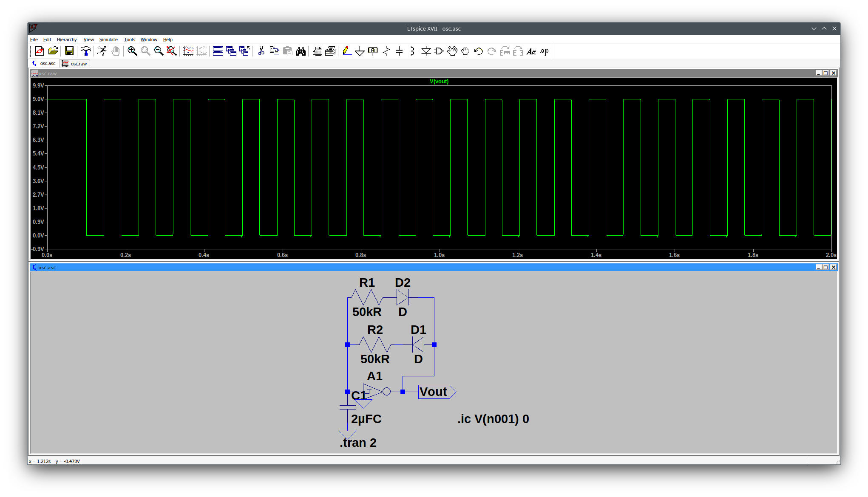Click the '.ic V(n001) 0' directive text
The height and width of the screenshot is (497, 868).
click(x=493, y=419)
